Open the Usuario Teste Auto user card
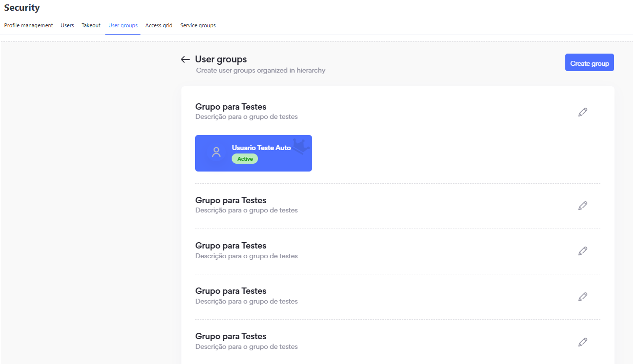The width and height of the screenshot is (633, 364). [254, 153]
